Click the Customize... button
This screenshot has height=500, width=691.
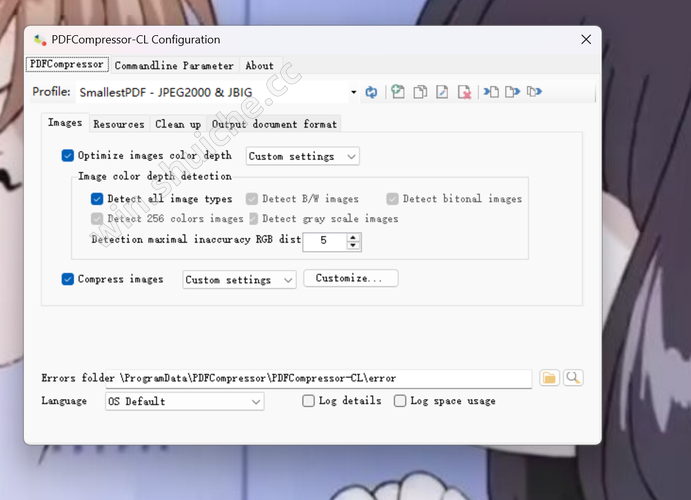[350, 279]
